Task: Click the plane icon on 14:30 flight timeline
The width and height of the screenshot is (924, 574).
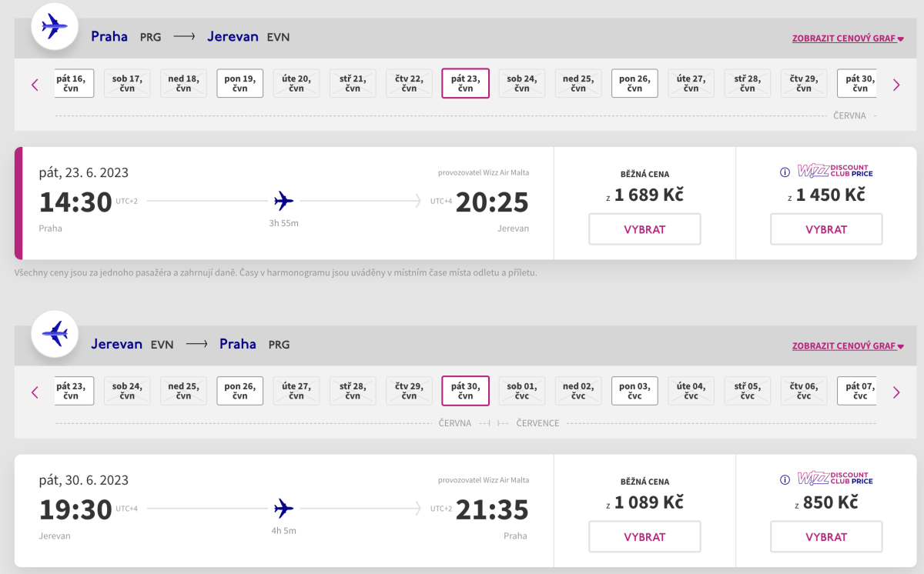Action: pos(284,202)
